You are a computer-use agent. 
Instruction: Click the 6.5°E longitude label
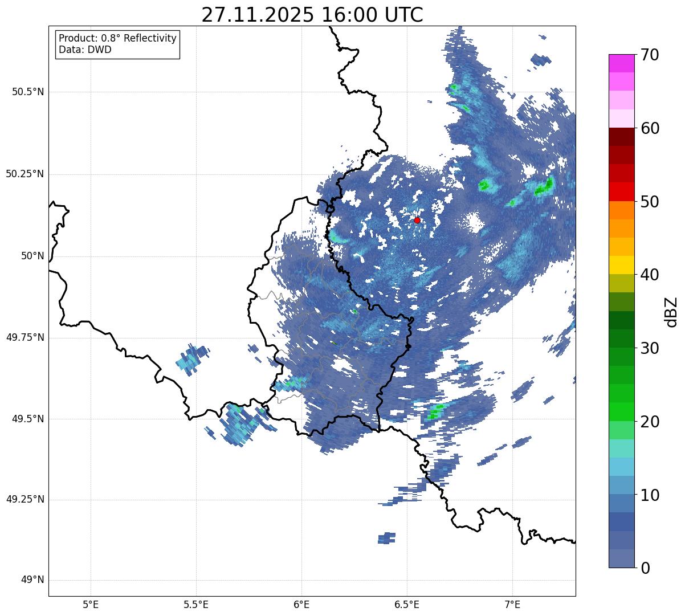(407, 605)
